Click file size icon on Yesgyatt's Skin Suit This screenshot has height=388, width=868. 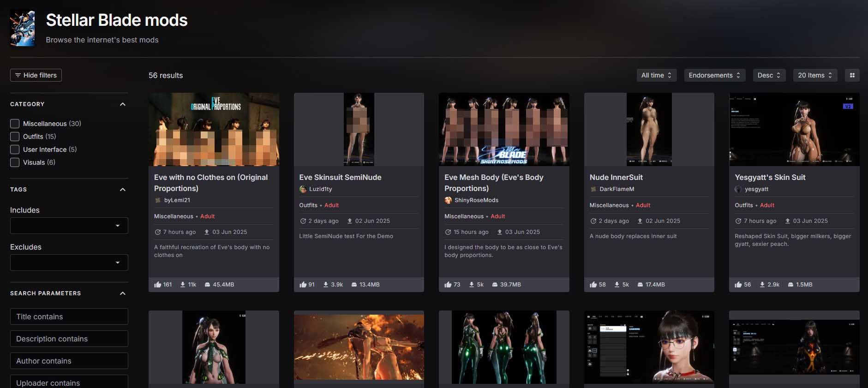(x=790, y=285)
